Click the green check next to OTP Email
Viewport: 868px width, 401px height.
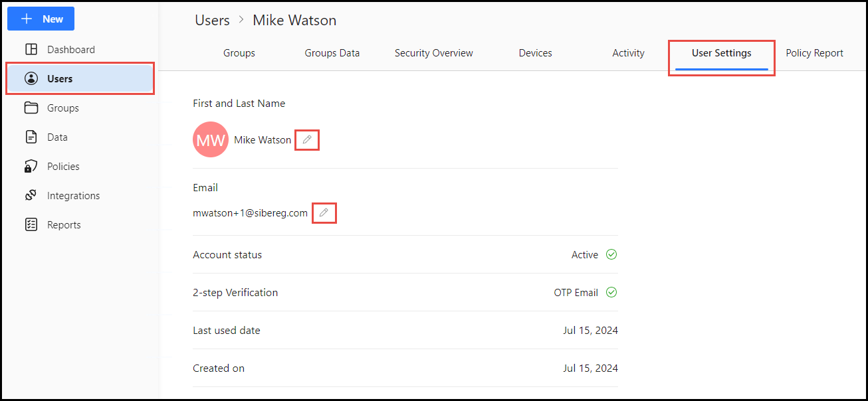click(611, 293)
